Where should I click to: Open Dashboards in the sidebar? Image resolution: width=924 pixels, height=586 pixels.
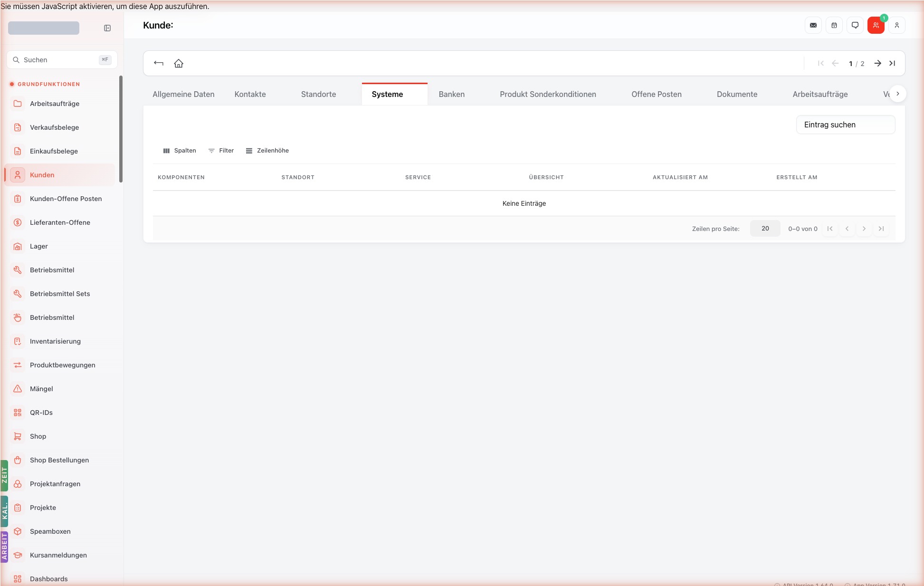60,579
